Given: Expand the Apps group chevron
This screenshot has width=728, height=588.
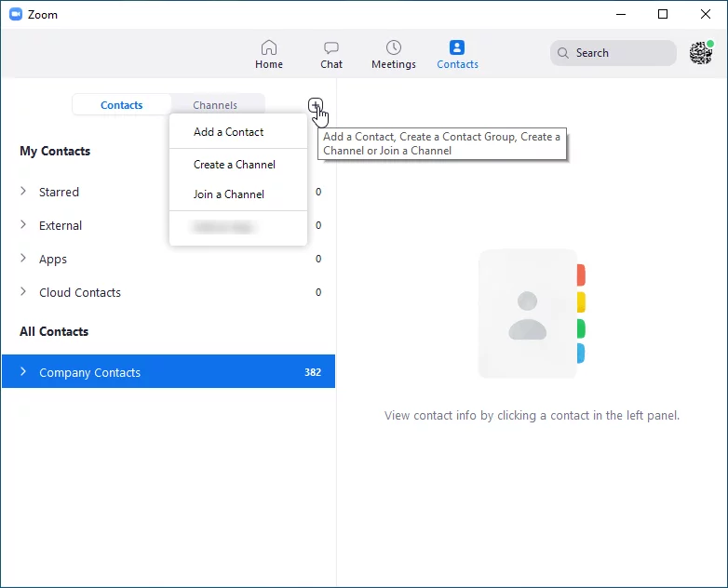Looking at the screenshot, I should click(x=23, y=259).
